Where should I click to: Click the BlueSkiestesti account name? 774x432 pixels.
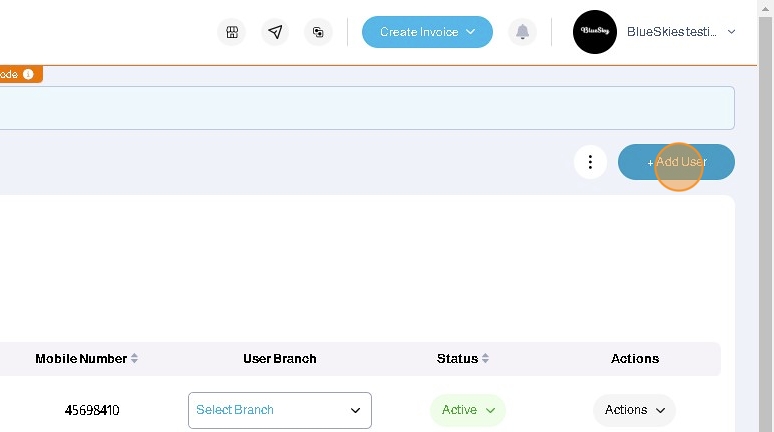click(x=671, y=32)
